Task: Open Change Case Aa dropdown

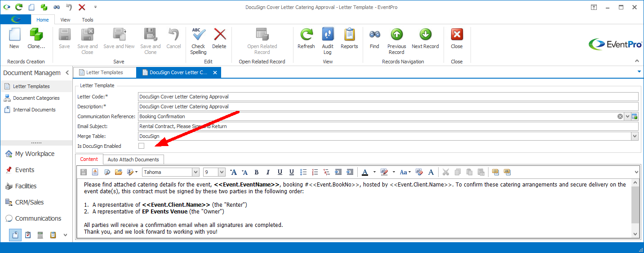Action: (x=405, y=172)
